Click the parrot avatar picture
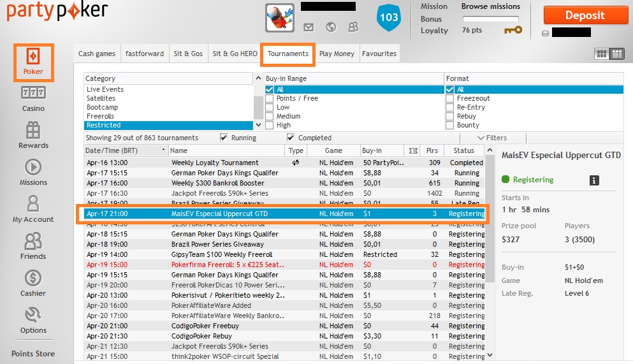This screenshot has height=364, width=633. [280, 18]
